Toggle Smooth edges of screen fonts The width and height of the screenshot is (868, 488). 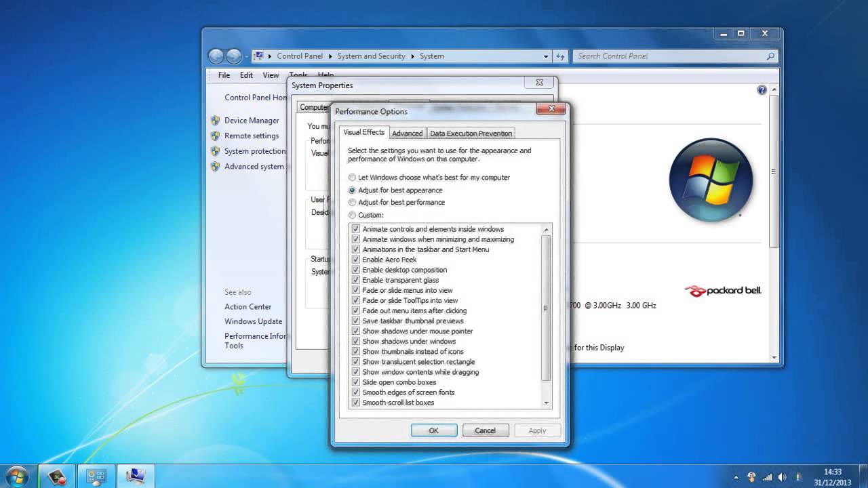click(x=355, y=392)
